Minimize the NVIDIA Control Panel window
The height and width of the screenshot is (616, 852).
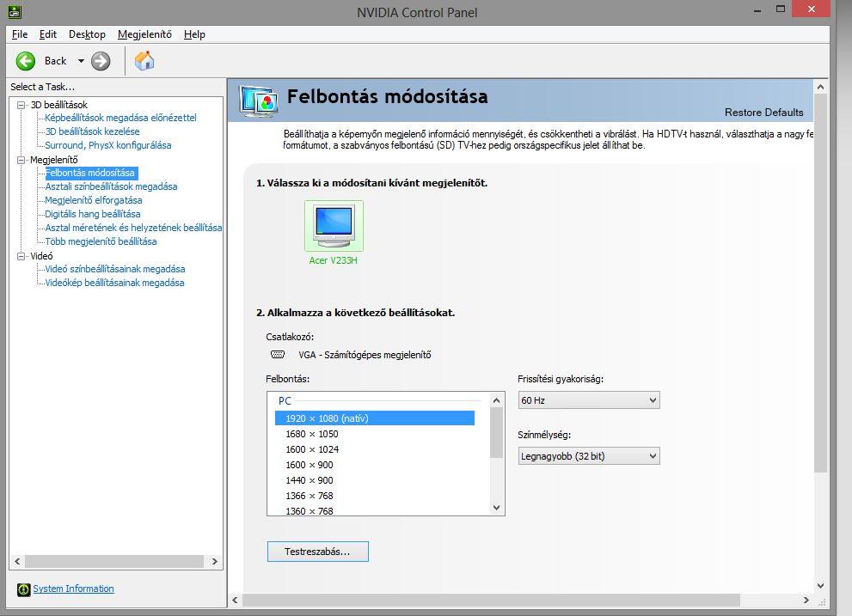click(x=757, y=9)
